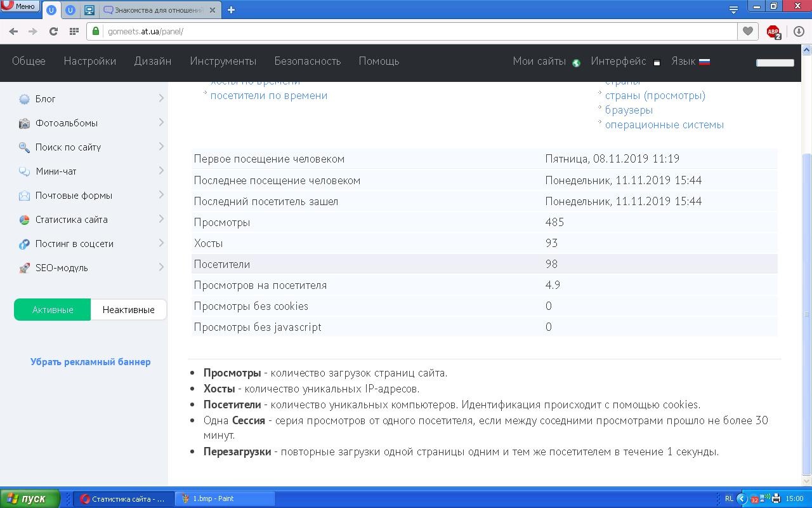Open the Общее menu
The image size is (812, 508).
tap(29, 61)
